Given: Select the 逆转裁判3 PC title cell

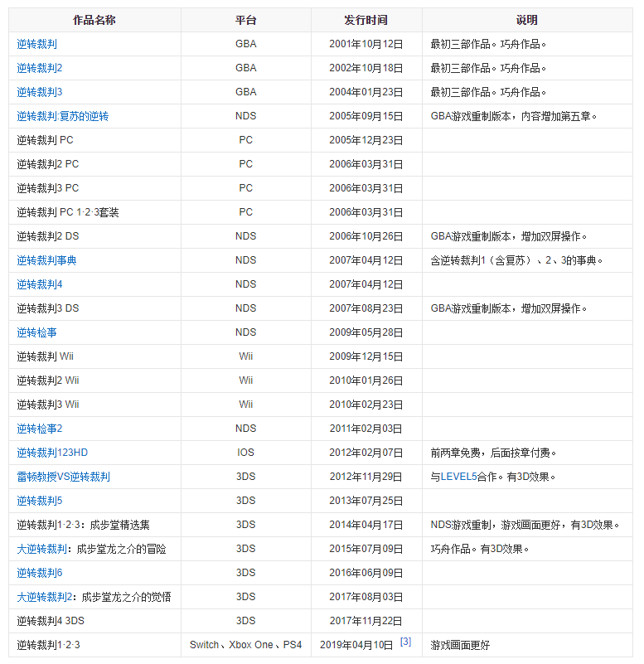Looking at the screenshot, I should click(x=94, y=188).
